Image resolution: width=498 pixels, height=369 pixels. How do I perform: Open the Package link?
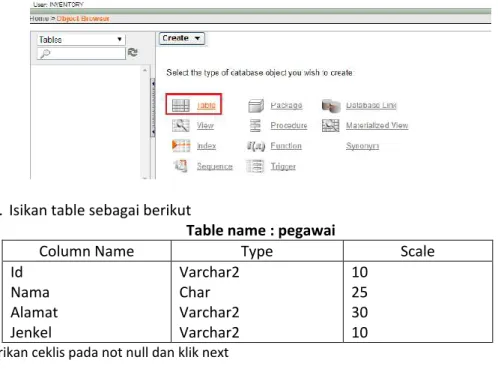pyautogui.click(x=286, y=105)
